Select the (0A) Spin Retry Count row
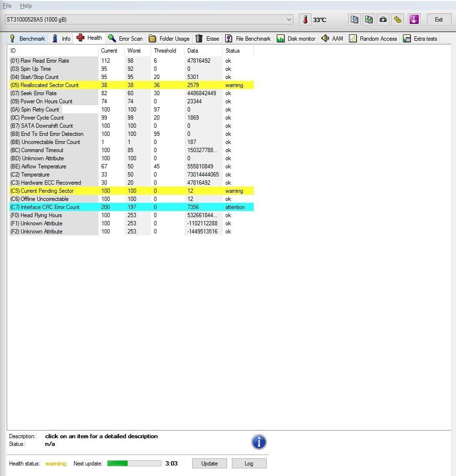The image size is (456, 476). point(131,110)
